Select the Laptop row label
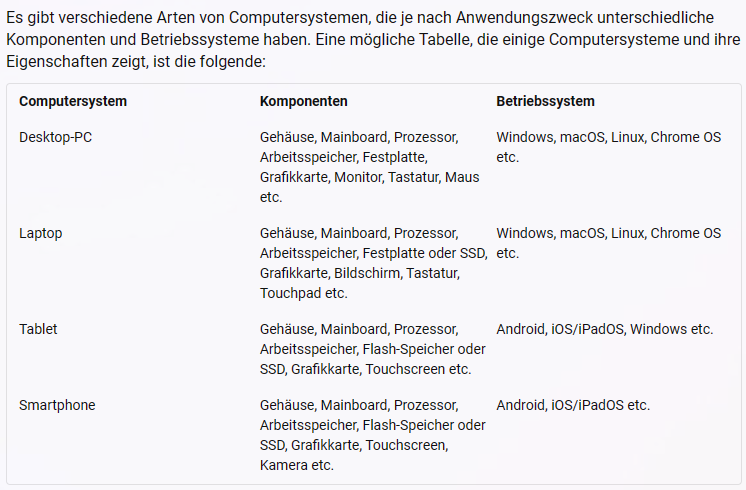 [41, 233]
